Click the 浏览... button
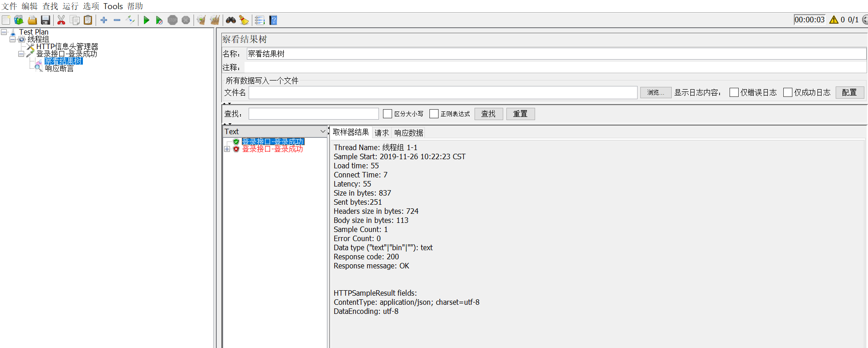 click(x=656, y=92)
